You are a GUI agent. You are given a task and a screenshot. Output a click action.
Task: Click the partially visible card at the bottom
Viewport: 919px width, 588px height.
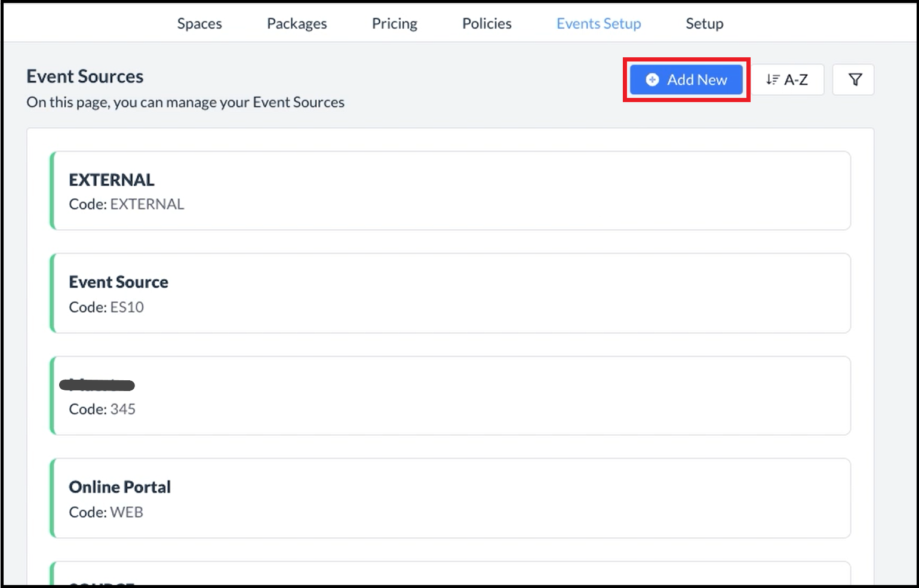[x=451, y=574]
